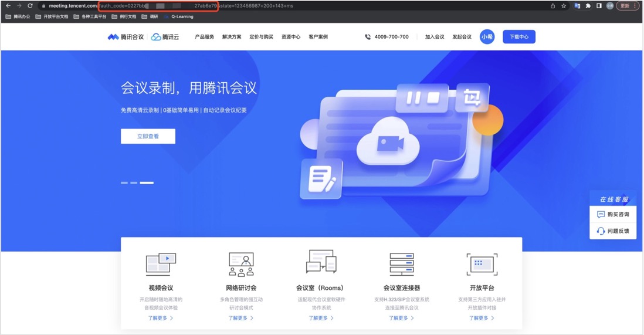This screenshot has width=644, height=335.
Task: Bookmark this page with the star icon
Action: click(564, 6)
